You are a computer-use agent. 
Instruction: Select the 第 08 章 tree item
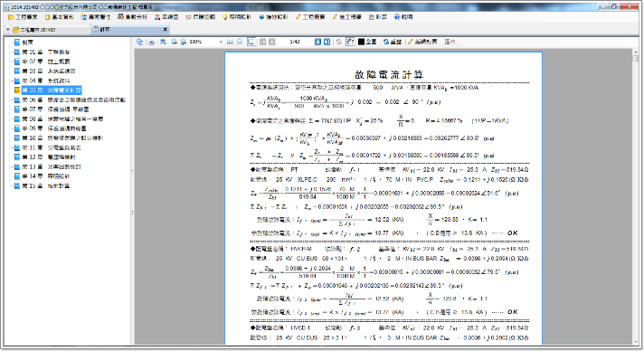tap(62, 119)
